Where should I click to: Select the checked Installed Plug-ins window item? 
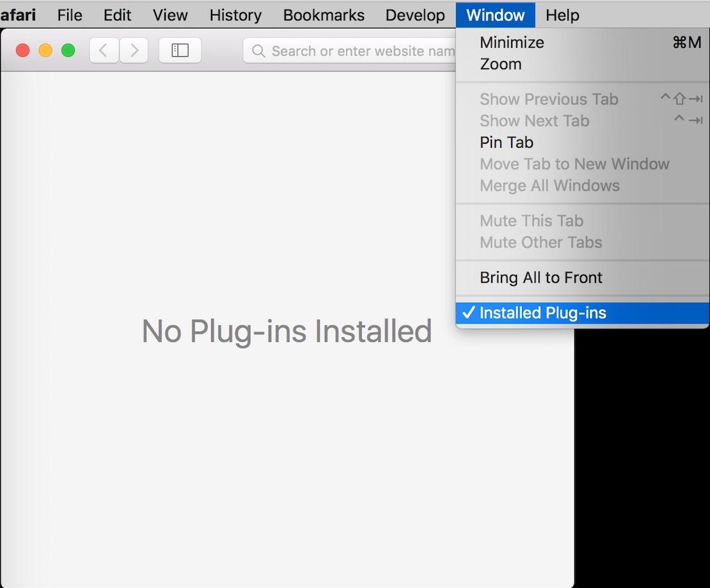(542, 313)
